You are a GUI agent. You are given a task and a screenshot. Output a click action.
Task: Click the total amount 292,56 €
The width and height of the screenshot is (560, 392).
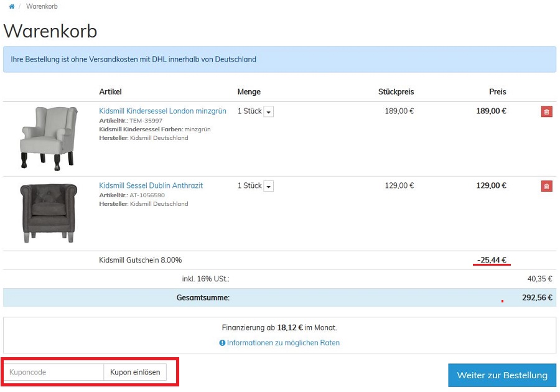(537, 297)
